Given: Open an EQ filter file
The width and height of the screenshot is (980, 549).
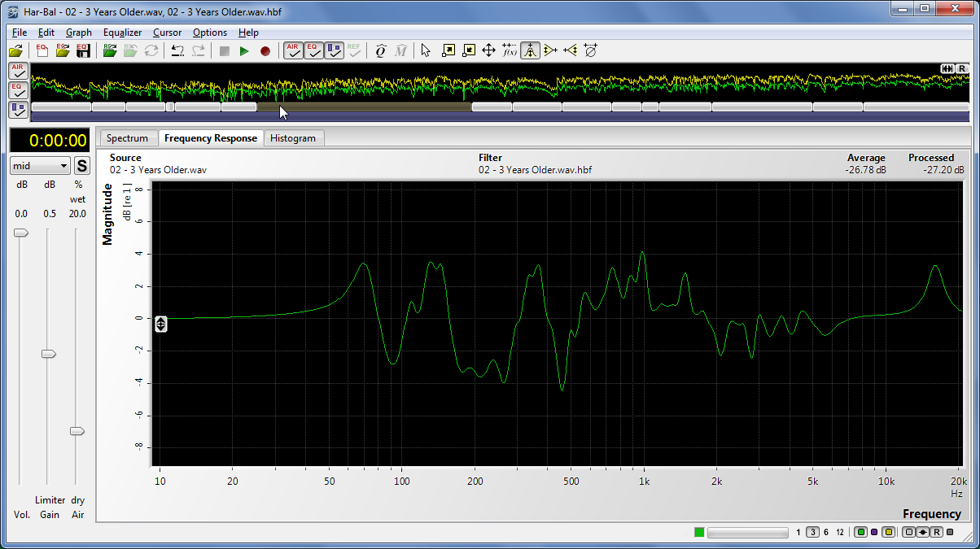Looking at the screenshot, I should (x=63, y=50).
